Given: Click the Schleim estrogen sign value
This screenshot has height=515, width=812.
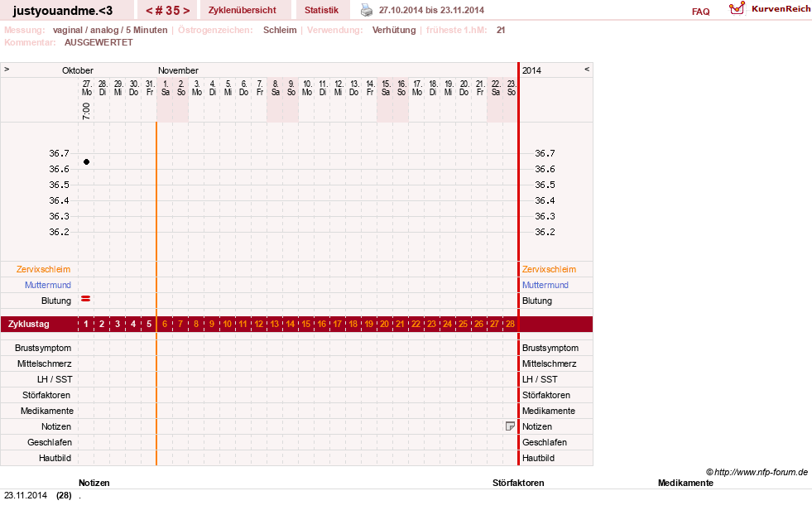Looking at the screenshot, I should [280, 30].
